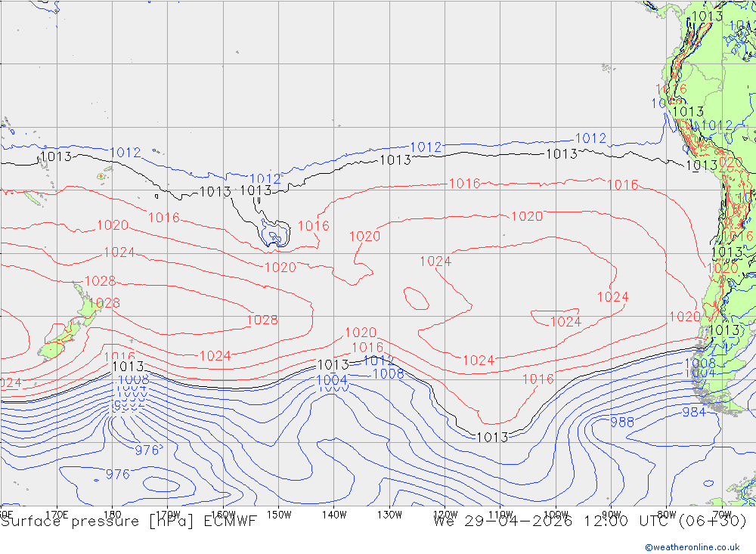Click the small blue closed low near 150W
The image size is (756, 554).
tap(275, 234)
